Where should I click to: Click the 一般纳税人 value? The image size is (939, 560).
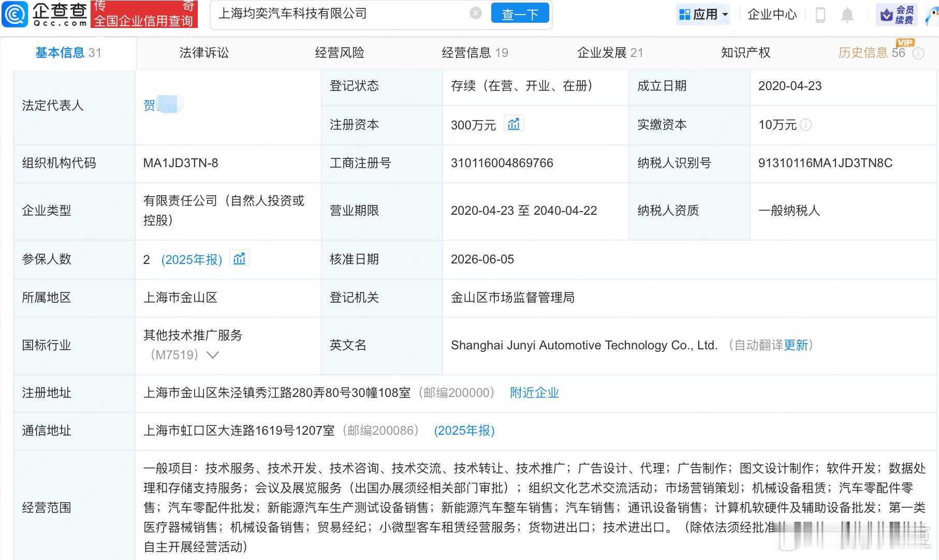[789, 211]
